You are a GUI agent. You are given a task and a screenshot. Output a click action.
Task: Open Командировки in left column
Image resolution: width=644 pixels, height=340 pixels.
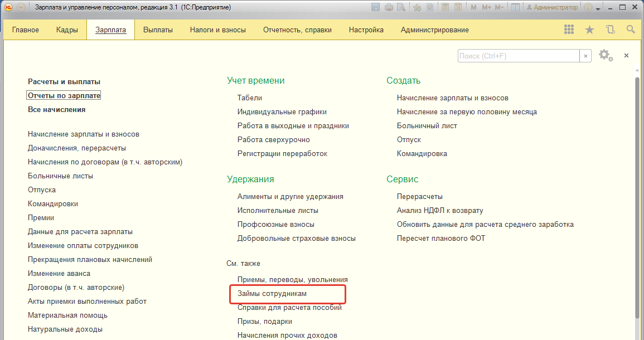coord(53,203)
